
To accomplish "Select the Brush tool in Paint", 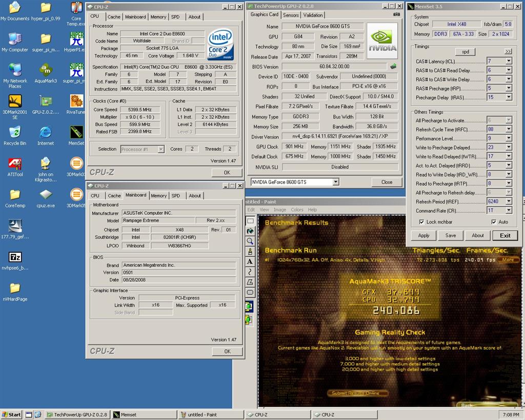I will coord(250,251).
